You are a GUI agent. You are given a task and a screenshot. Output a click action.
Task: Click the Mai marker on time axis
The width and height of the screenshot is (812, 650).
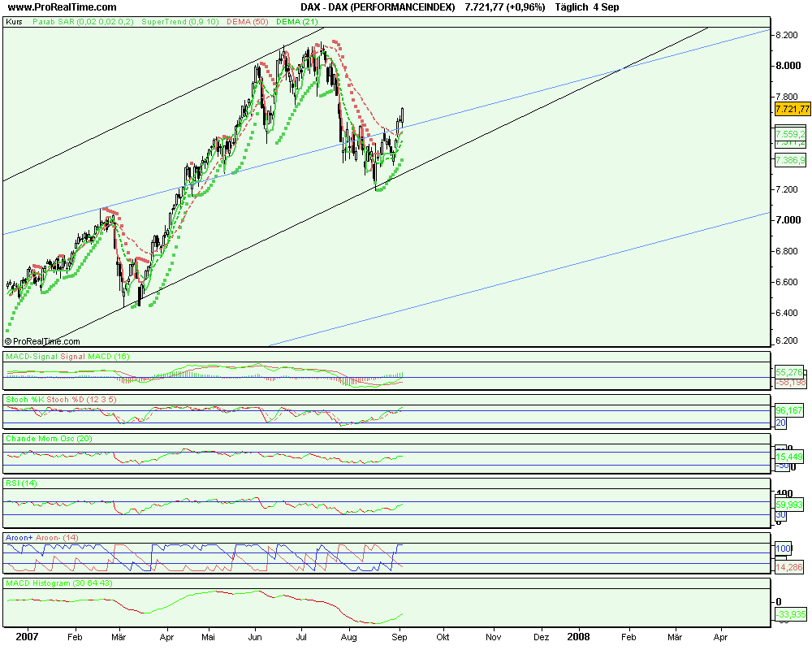pyautogui.click(x=208, y=637)
